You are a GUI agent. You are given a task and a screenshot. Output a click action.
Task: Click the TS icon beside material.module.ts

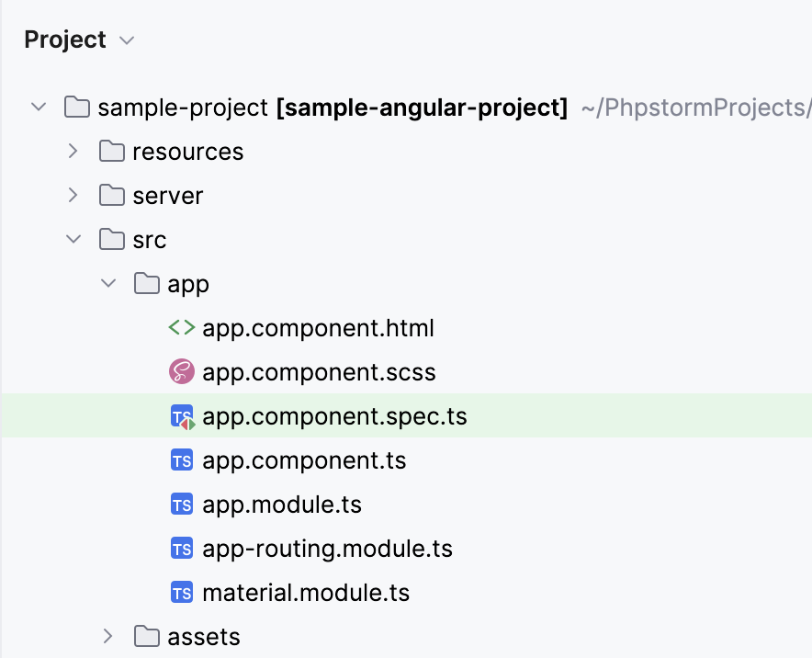[x=182, y=593]
